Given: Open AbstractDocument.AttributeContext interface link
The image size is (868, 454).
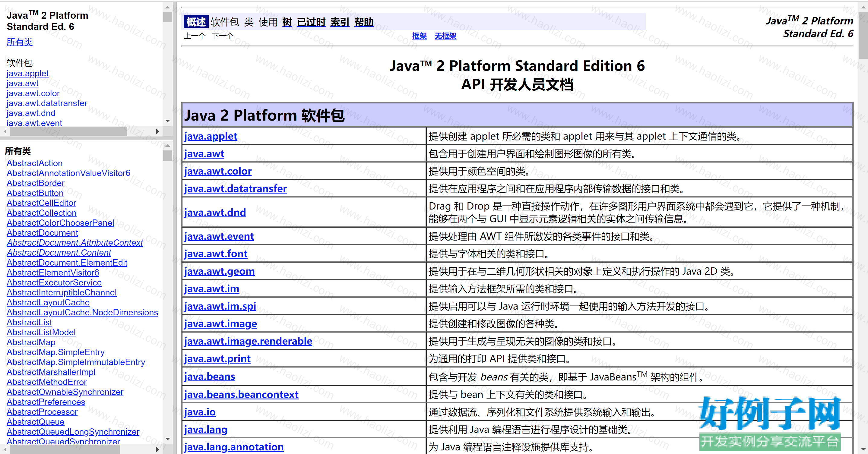Looking at the screenshot, I should [x=75, y=243].
